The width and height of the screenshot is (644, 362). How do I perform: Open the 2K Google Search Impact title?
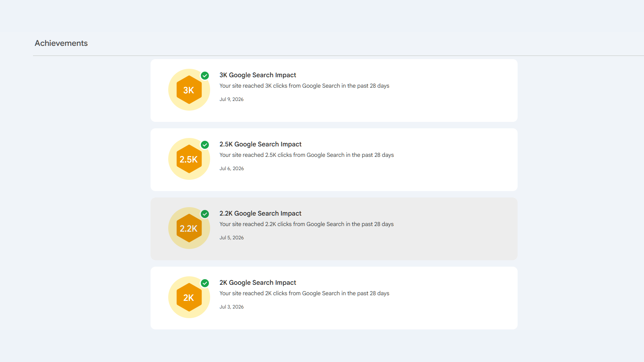(258, 283)
